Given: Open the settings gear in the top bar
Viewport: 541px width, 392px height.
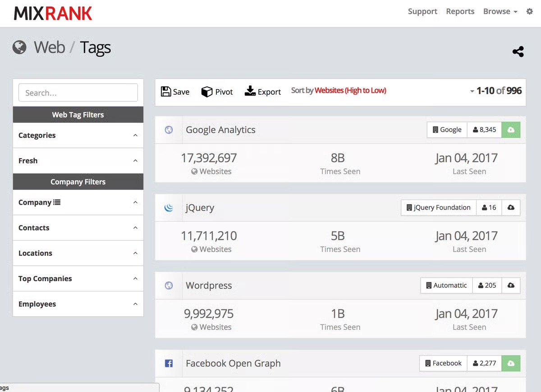Looking at the screenshot, I should point(529,11).
